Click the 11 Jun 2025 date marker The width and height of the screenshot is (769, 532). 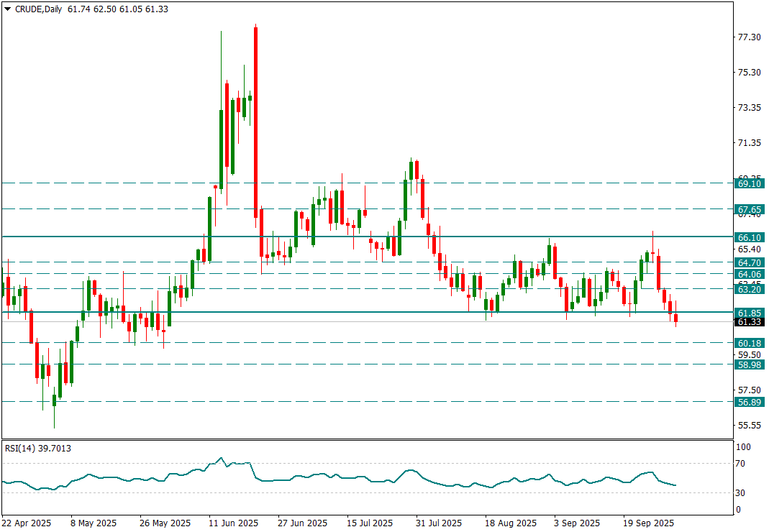pos(234,523)
